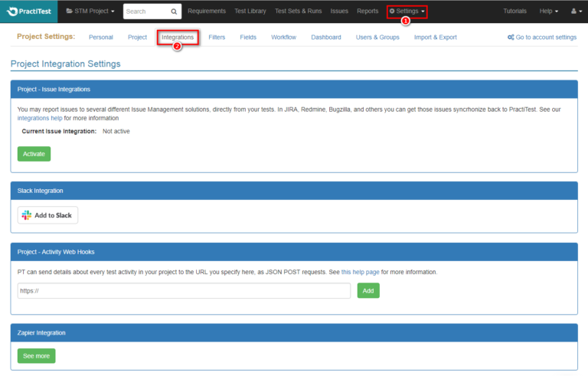
Task: Click Add to Slack button
Action: (x=47, y=215)
